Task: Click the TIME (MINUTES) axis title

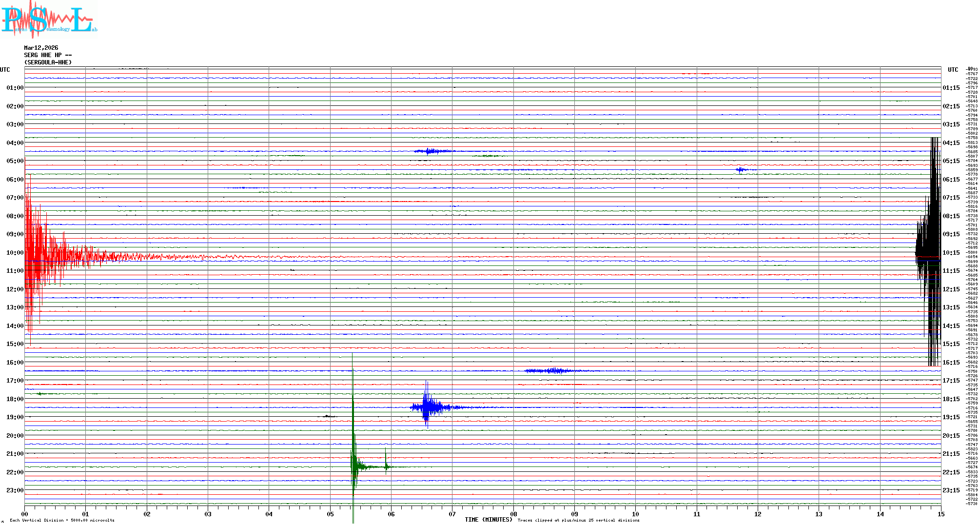Action: click(489, 520)
